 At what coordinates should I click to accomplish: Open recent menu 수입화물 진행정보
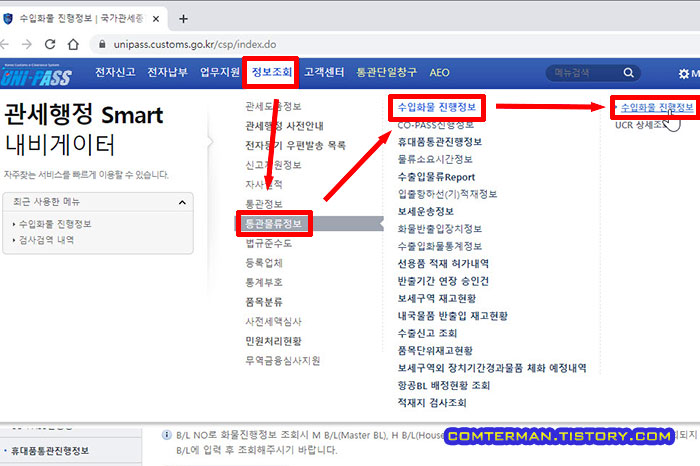[55, 224]
